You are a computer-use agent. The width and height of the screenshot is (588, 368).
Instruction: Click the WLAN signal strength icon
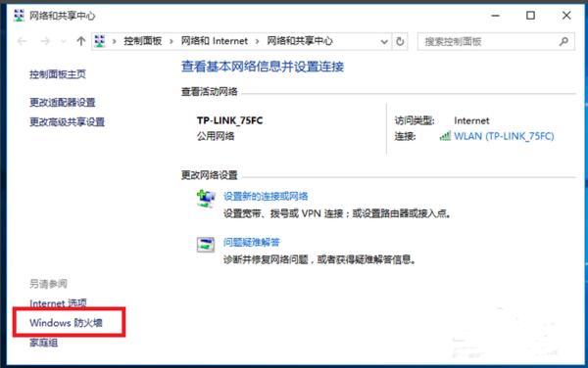click(445, 136)
